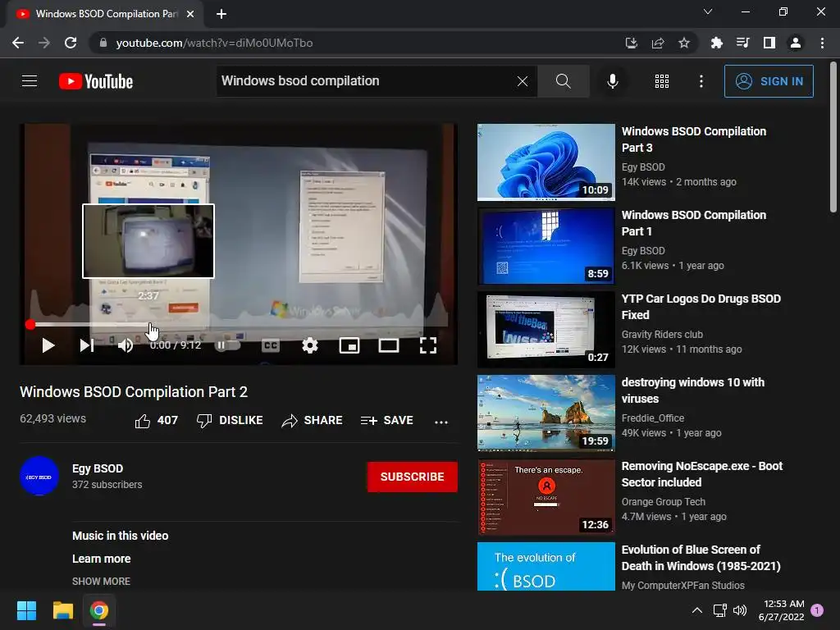Mute the video volume
The image size is (840, 630).
click(126, 345)
